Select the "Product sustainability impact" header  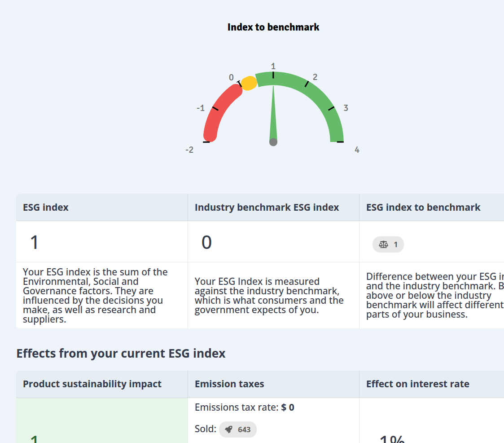coord(92,384)
